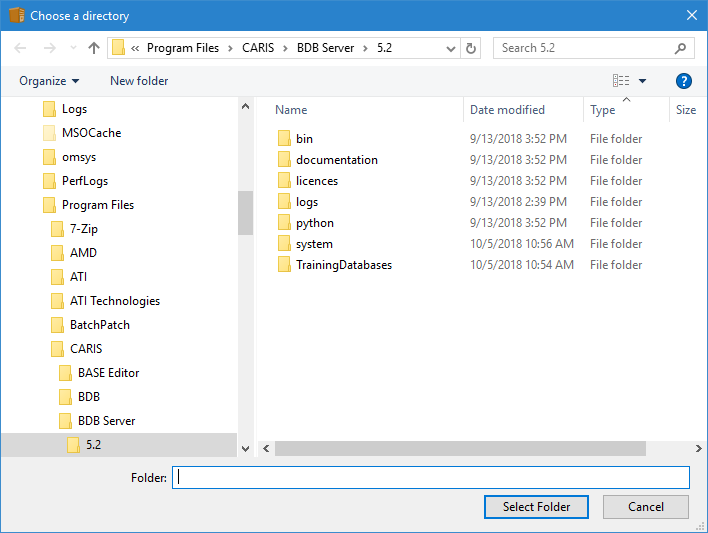Click the change view layout icon

[x=621, y=81]
